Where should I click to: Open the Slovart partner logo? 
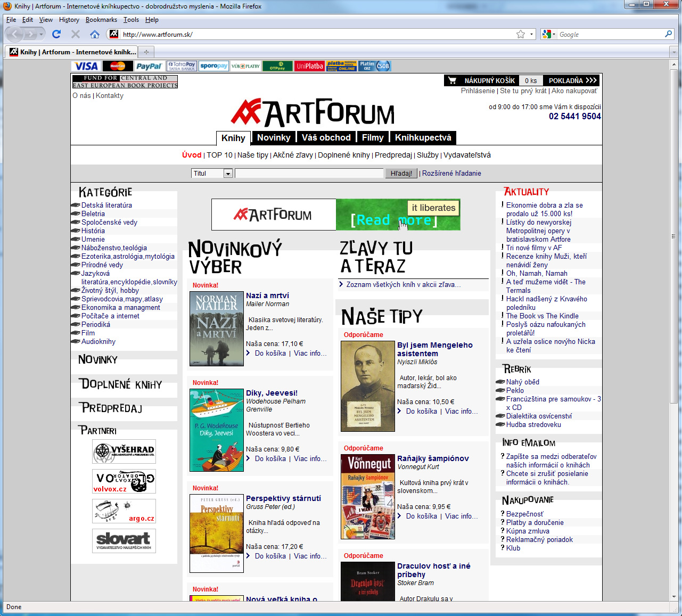click(124, 541)
